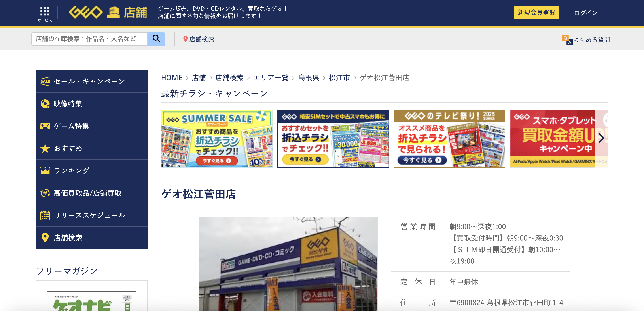Open the ゲオナビ free magazine cover

(x=91, y=301)
